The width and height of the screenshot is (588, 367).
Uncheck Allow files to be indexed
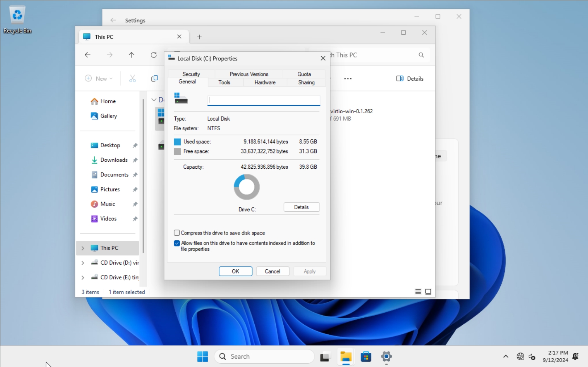(177, 243)
